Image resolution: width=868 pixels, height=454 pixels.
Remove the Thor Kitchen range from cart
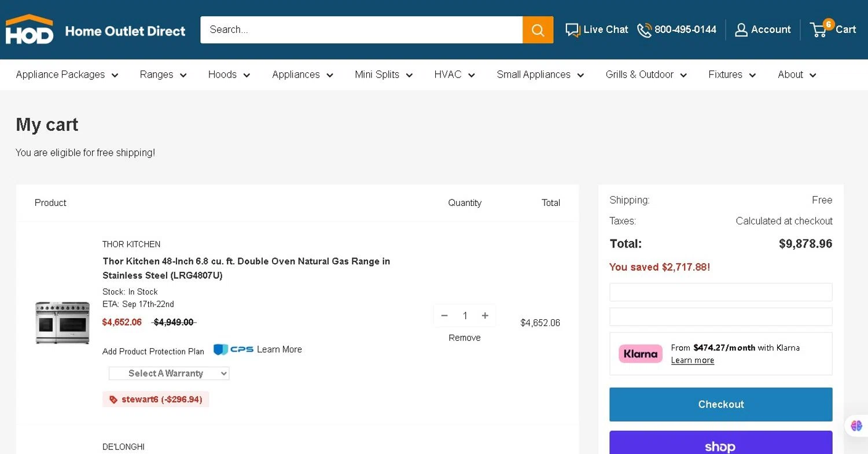click(x=465, y=338)
